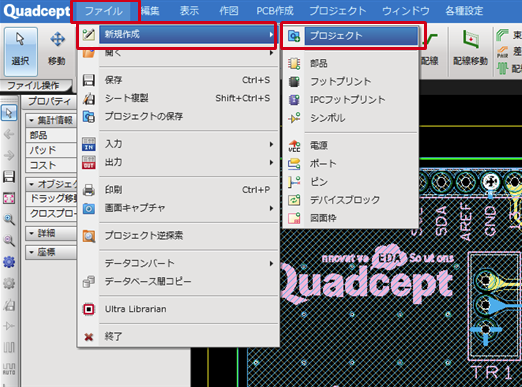Choose 電源 VCC power item
Image resolution: width=522 pixels, height=387 pixels.
[x=350, y=145]
